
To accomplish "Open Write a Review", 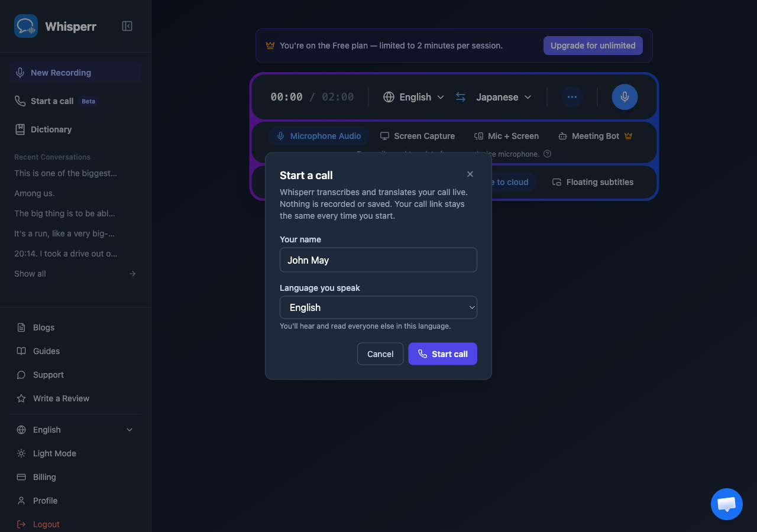I will [x=75, y=398].
